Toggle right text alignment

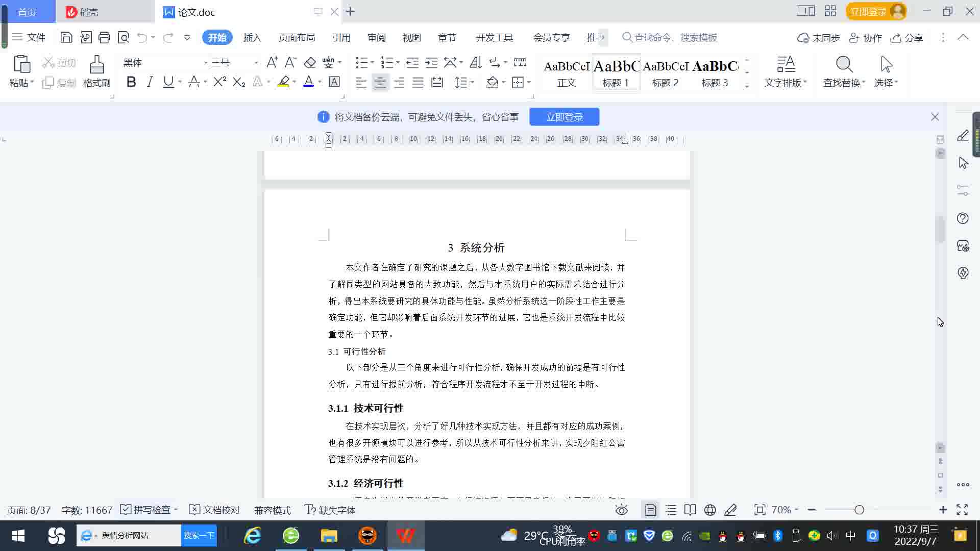pyautogui.click(x=399, y=82)
